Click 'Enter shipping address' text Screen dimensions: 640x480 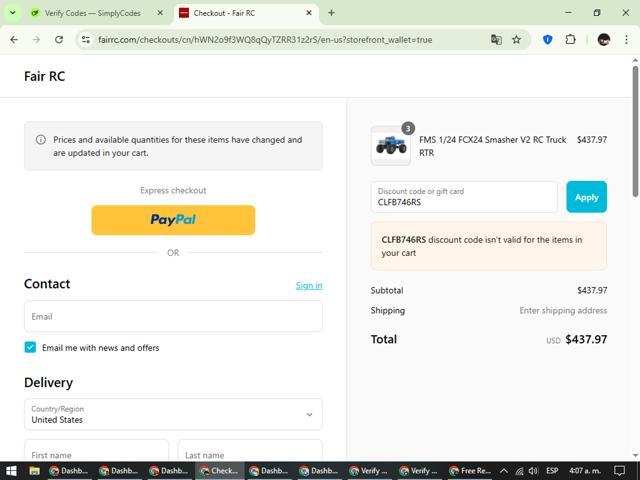[x=563, y=311]
